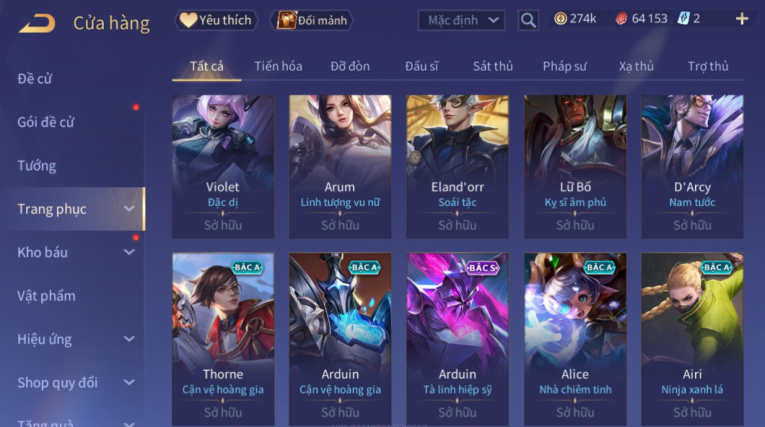Switch to the Sát thủ tab
The image size is (765, 427).
493,66
